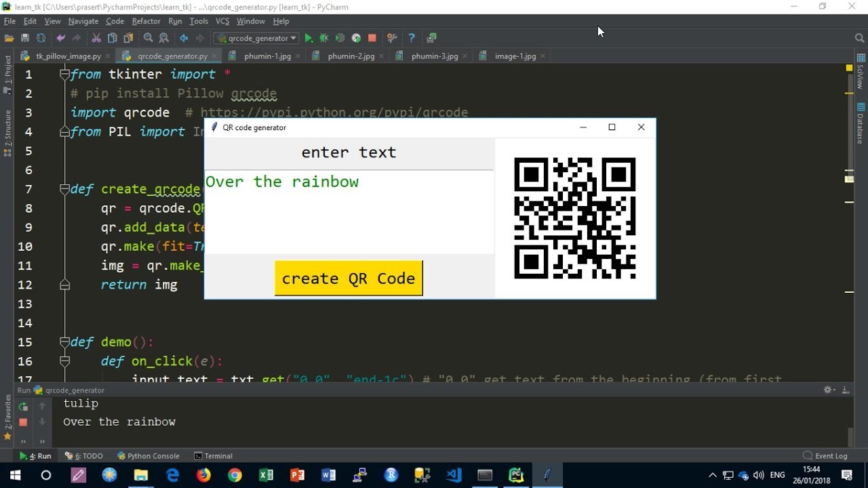Collapse the imports fold on line 1
868x488 pixels.
coord(64,74)
